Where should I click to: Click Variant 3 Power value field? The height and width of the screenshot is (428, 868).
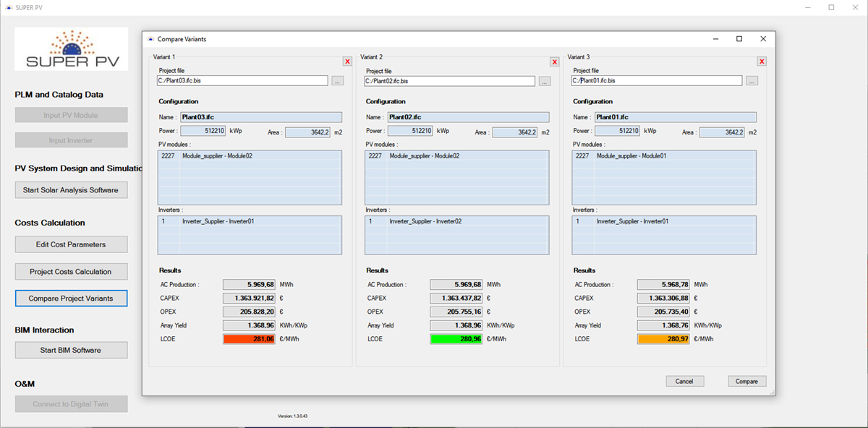[618, 131]
